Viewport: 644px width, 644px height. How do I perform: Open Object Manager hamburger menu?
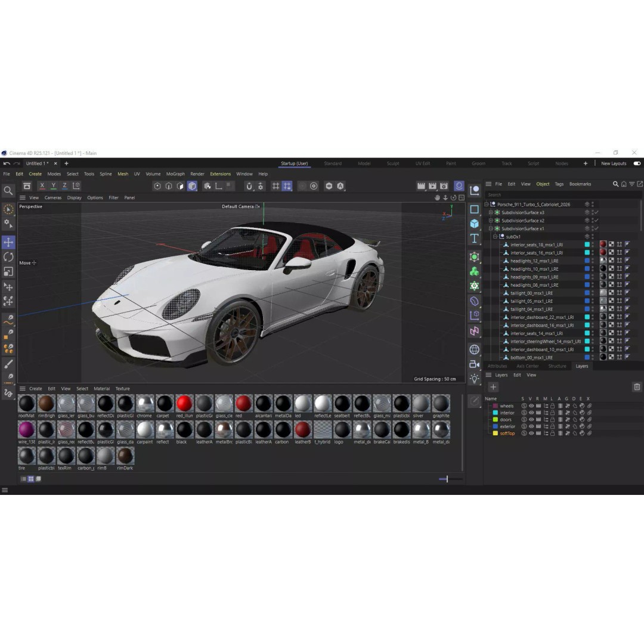coord(488,184)
